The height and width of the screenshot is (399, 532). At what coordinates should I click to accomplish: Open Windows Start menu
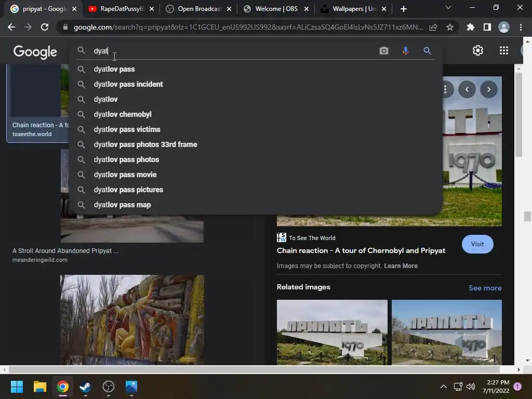coord(17,387)
